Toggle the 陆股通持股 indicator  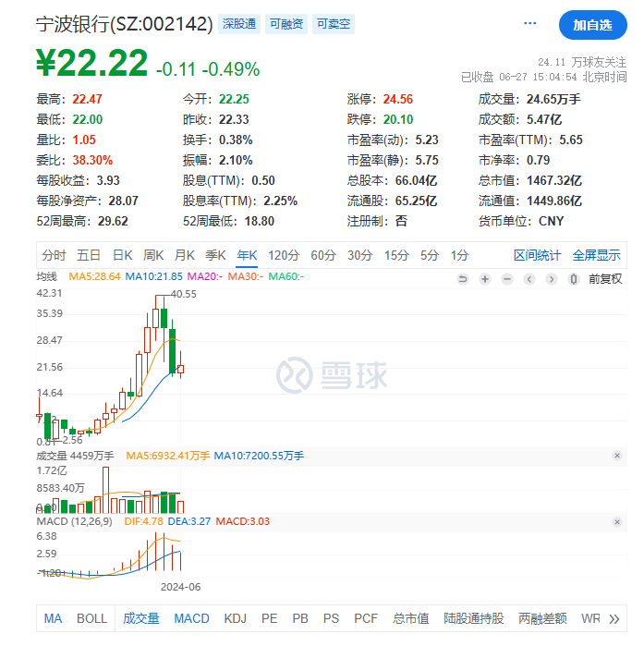click(473, 618)
